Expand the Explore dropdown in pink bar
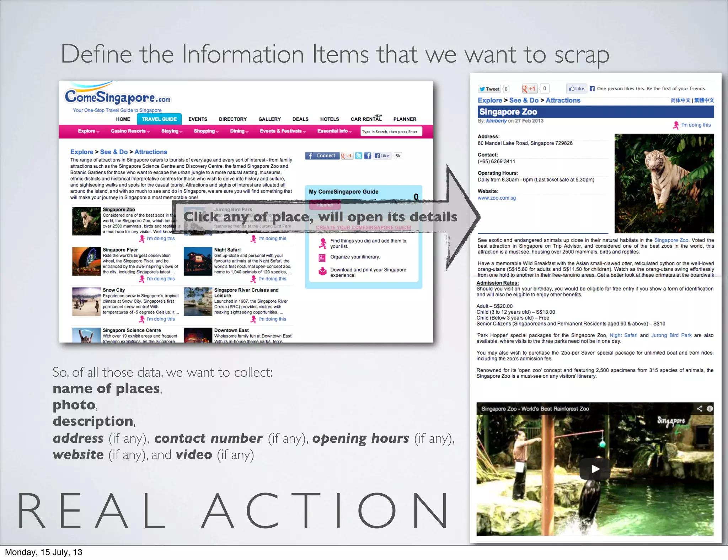Viewport: 728px width, 560px height. click(x=89, y=131)
